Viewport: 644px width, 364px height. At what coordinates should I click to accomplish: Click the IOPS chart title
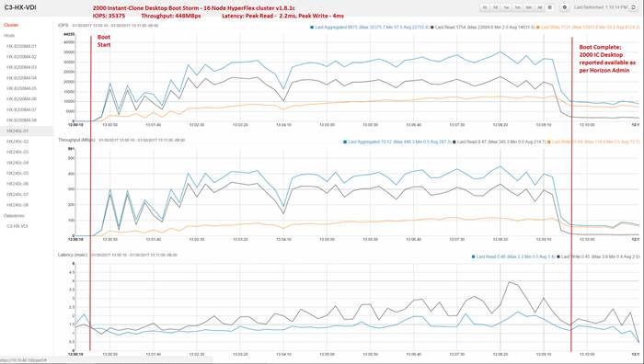click(x=63, y=25)
